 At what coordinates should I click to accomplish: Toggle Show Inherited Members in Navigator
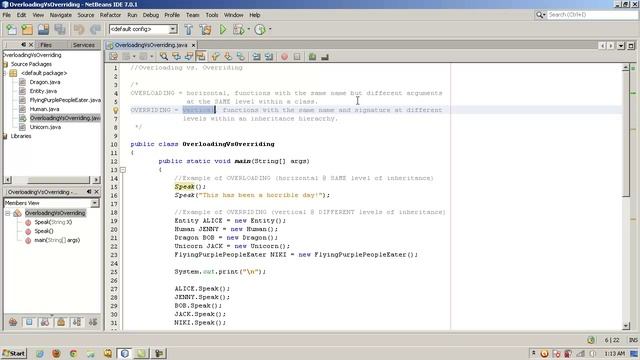point(13,322)
